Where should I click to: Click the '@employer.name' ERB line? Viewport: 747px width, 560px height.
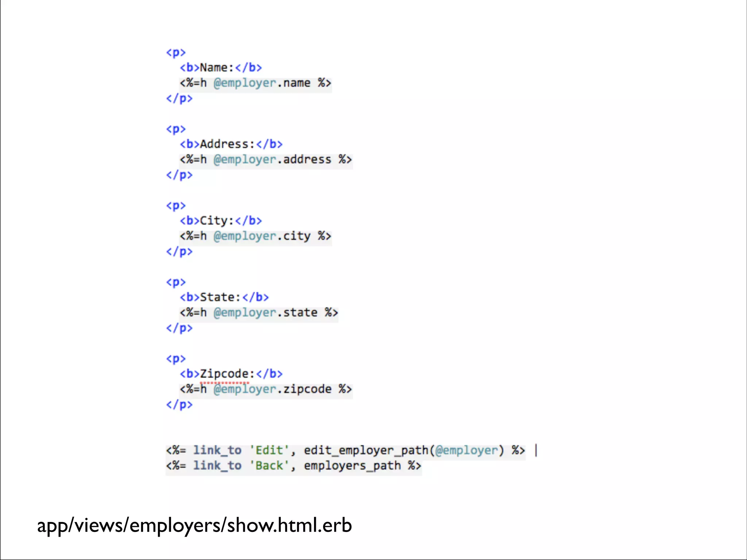click(256, 83)
